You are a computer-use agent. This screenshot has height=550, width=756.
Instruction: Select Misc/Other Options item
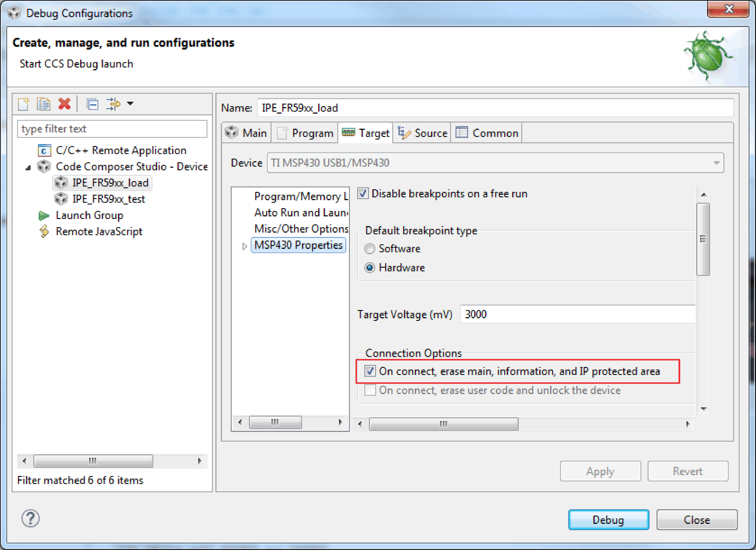pyautogui.click(x=301, y=229)
